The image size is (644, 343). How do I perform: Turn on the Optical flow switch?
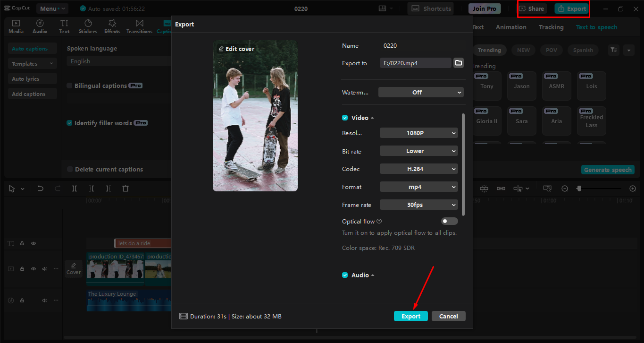[449, 221]
